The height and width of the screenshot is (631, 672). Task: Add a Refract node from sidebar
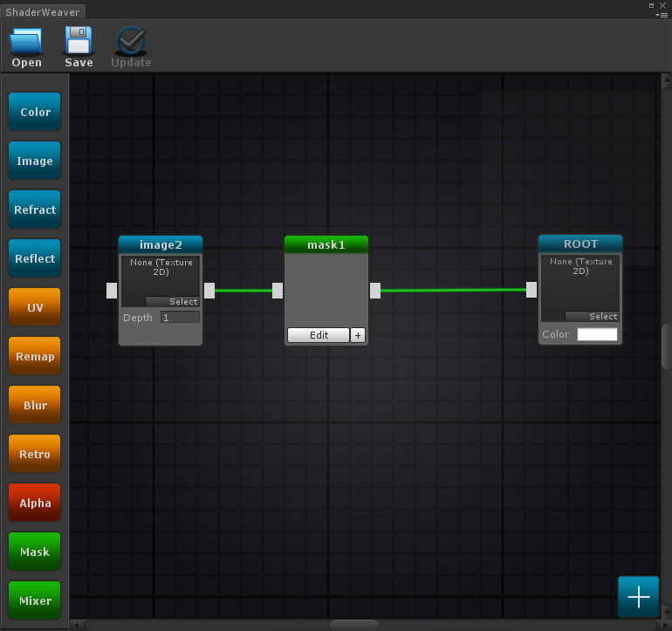pyautogui.click(x=35, y=209)
